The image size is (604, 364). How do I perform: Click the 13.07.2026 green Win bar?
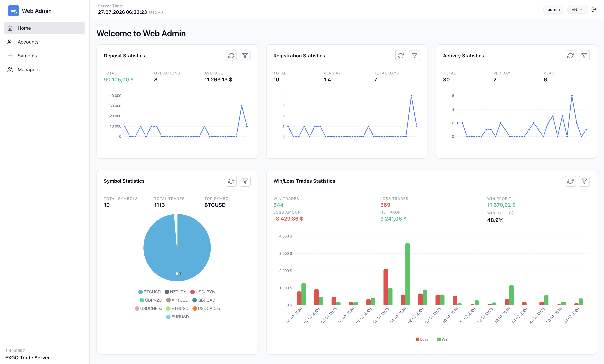(511, 295)
